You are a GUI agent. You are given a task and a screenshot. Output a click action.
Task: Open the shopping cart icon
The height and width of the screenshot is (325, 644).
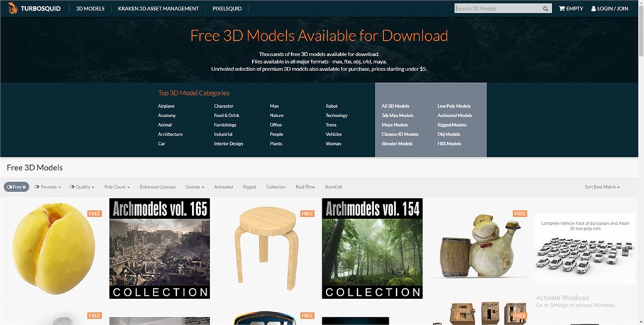pos(562,9)
